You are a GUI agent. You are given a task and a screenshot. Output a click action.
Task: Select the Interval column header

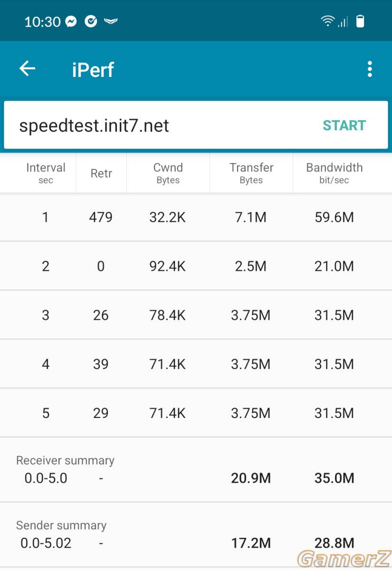46,173
